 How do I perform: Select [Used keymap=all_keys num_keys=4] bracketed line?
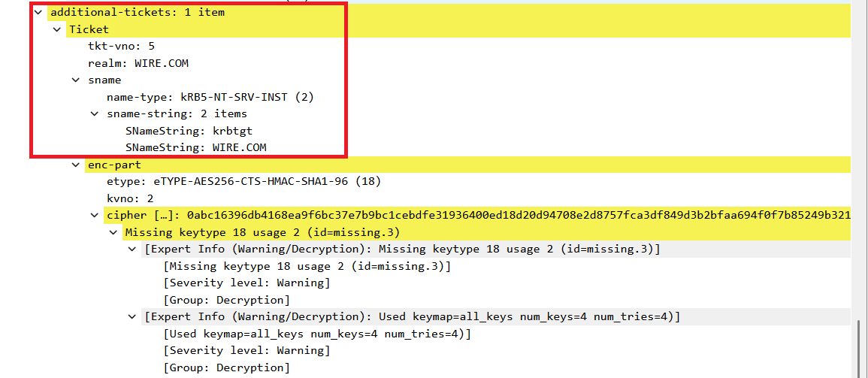pyautogui.click(x=317, y=334)
